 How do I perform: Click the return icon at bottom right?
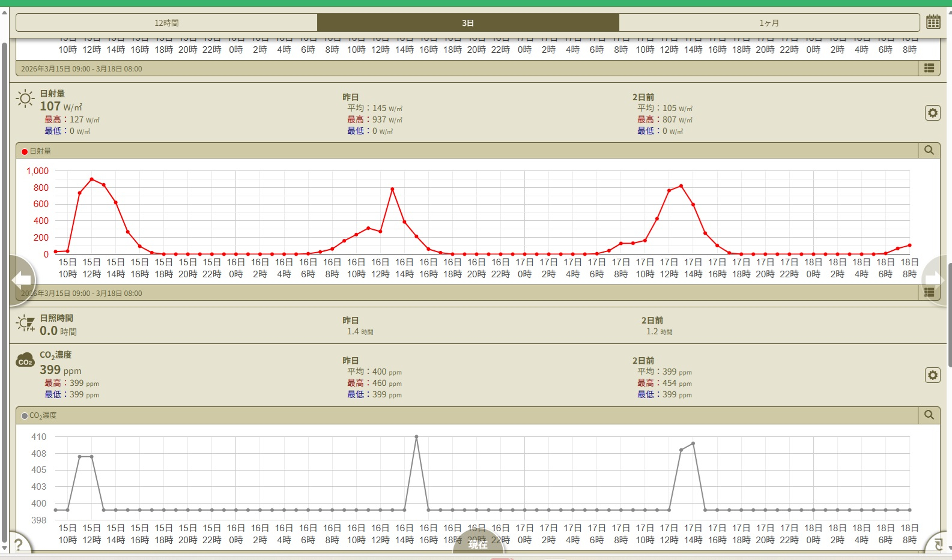coord(938,545)
